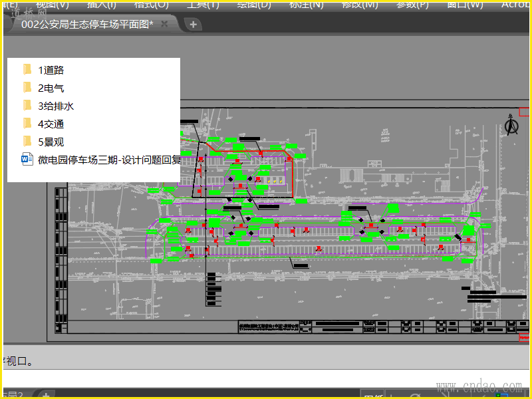The height and width of the screenshot is (399, 532).
Task: Open the 工具(T) menu
Action: (203, 5)
